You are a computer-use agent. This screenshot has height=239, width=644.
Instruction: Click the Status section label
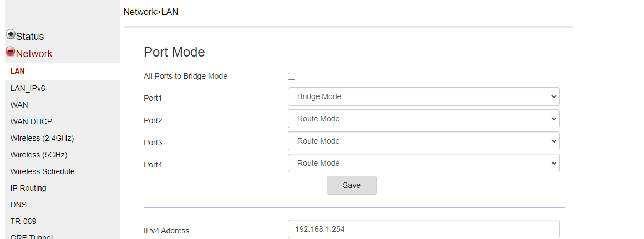[30, 37]
